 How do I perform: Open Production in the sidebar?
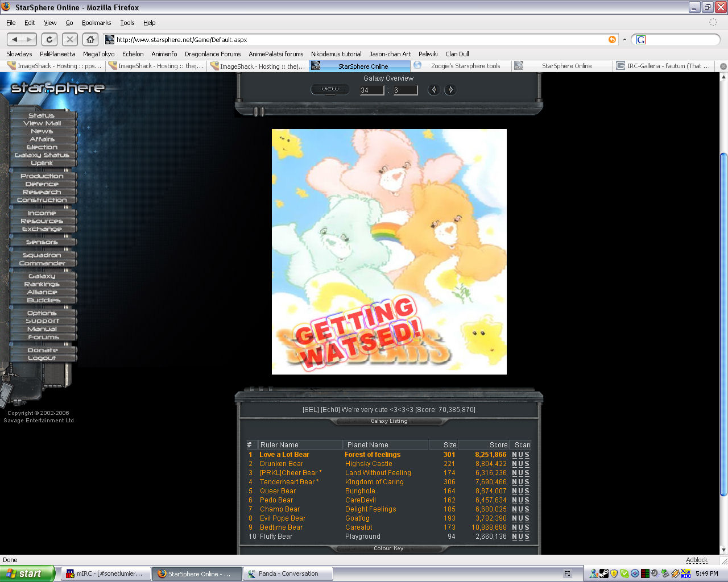point(42,176)
